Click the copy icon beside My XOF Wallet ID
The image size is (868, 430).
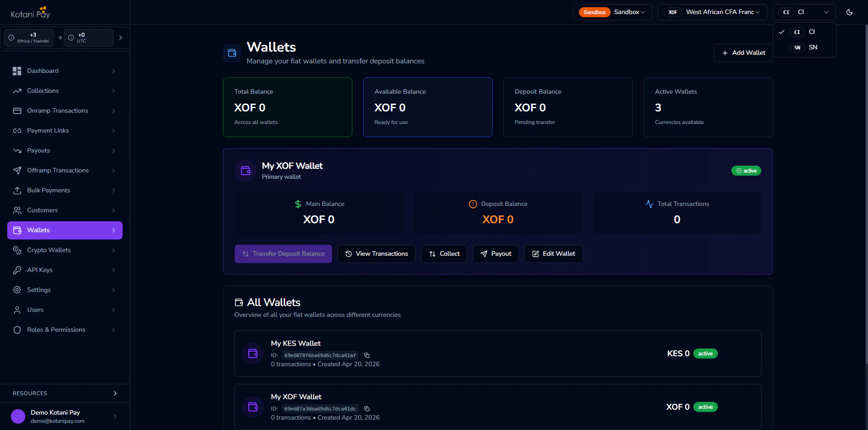point(367,409)
